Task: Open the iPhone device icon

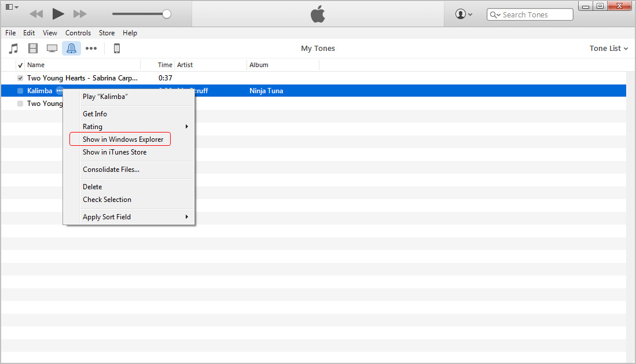Action: pyautogui.click(x=117, y=49)
